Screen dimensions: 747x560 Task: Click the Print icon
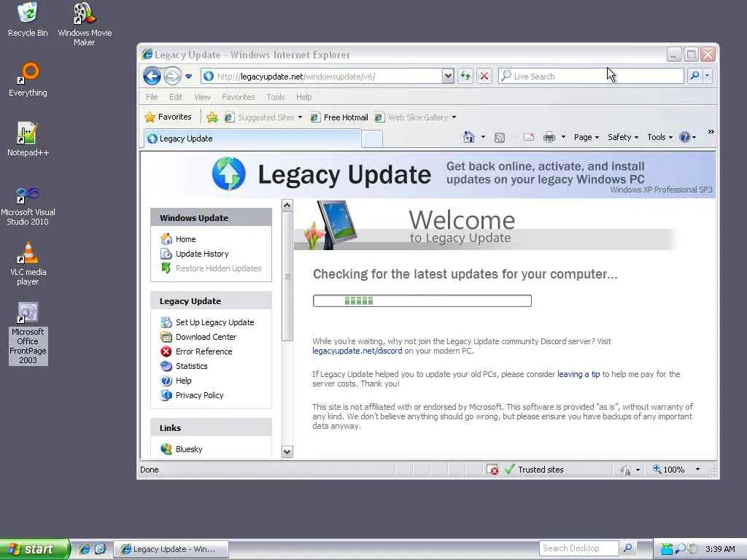[549, 138]
